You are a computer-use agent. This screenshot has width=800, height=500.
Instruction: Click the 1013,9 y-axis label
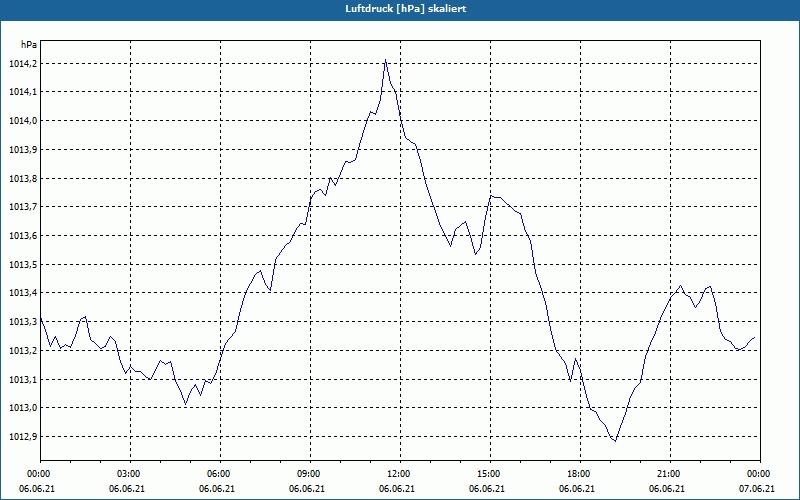pos(23,149)
